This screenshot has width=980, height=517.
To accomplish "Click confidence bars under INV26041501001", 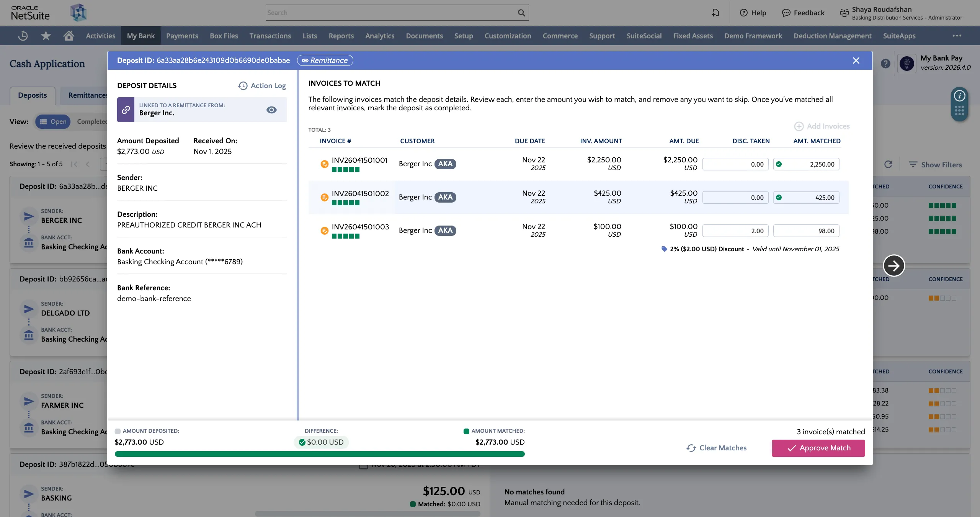I will (346, 170).
